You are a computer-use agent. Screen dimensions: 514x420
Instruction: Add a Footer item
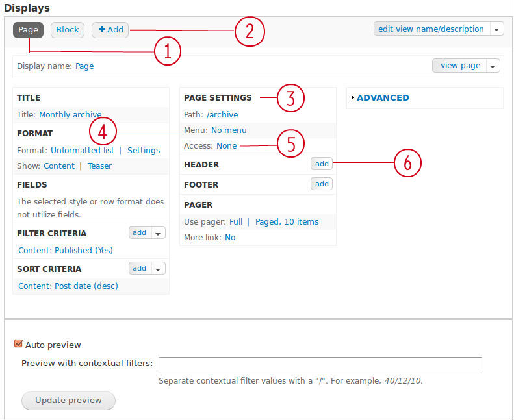pos(322,184)
